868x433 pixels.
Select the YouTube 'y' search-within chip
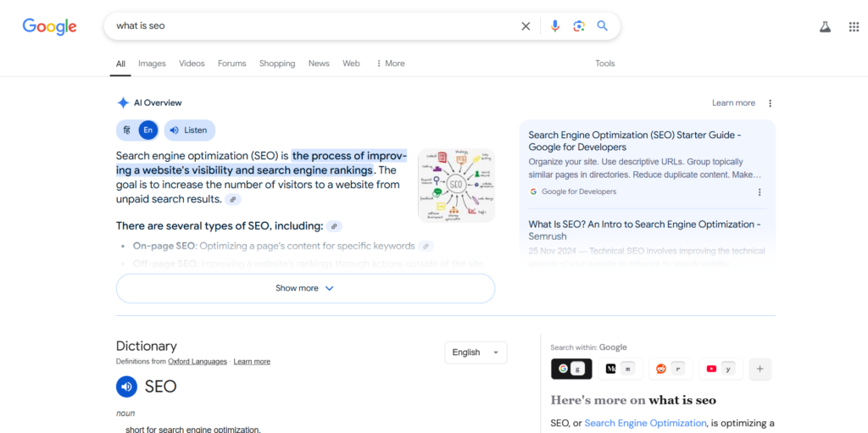click(x=721, y=369)
